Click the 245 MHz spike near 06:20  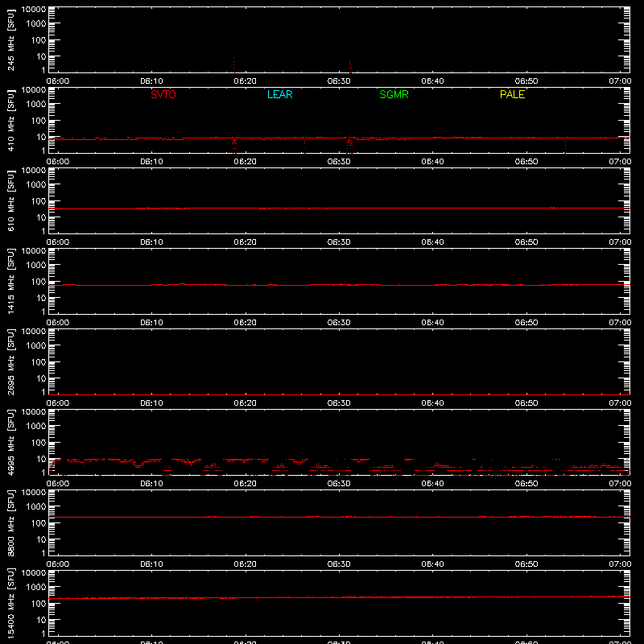(x=233, y=65)
